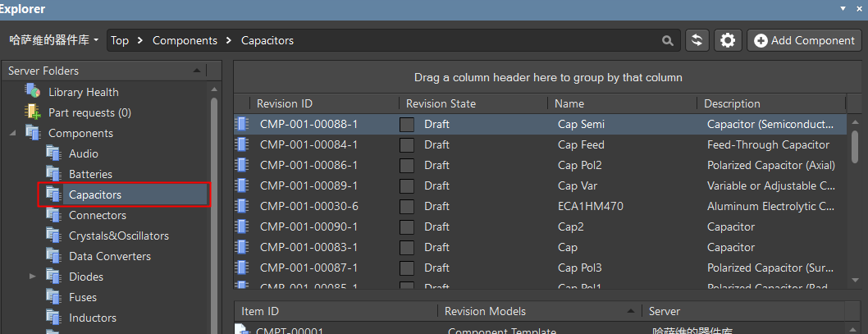Click component icon for CMP-001-00090-1

point(241,226)
